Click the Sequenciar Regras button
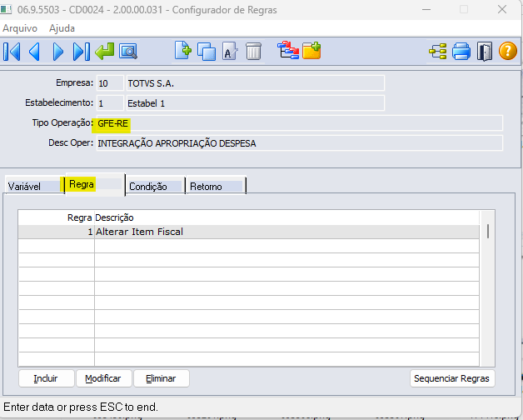 [x=453, y=378]
